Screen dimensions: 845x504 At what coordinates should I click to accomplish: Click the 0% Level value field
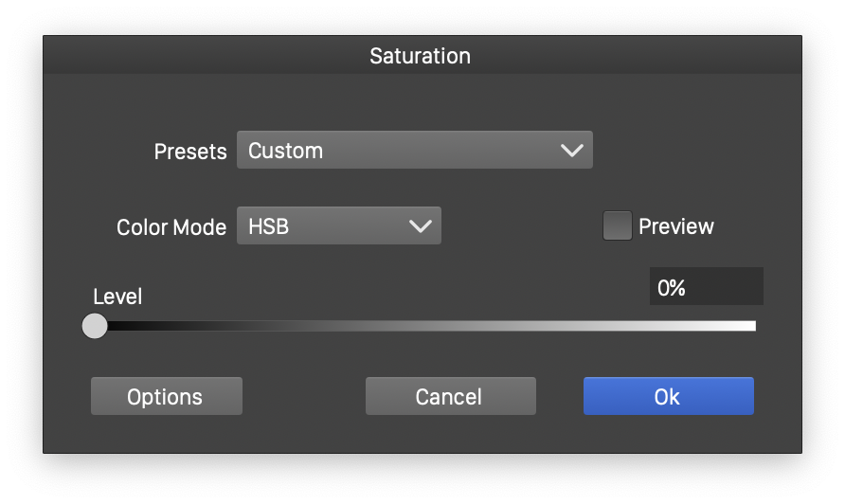pos(706,287)
